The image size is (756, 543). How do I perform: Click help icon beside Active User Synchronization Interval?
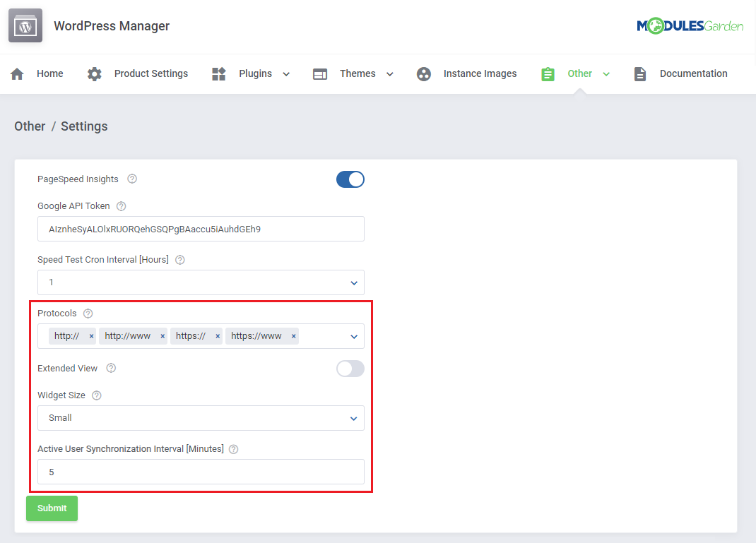tap(233, 449)
